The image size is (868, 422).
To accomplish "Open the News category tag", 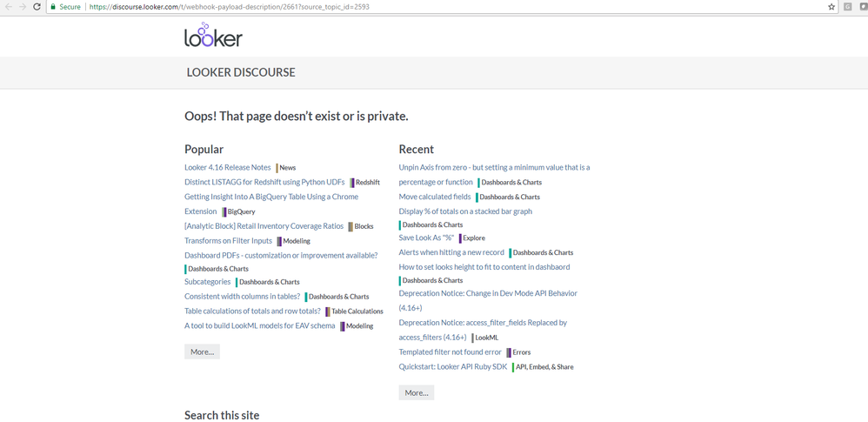I will coord(286,168).
